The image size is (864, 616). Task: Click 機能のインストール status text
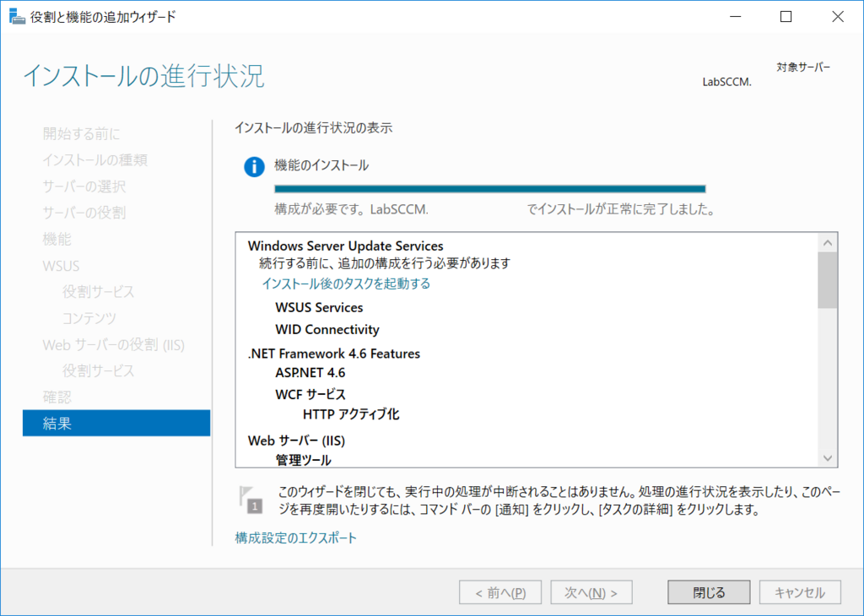pos(321,165)
